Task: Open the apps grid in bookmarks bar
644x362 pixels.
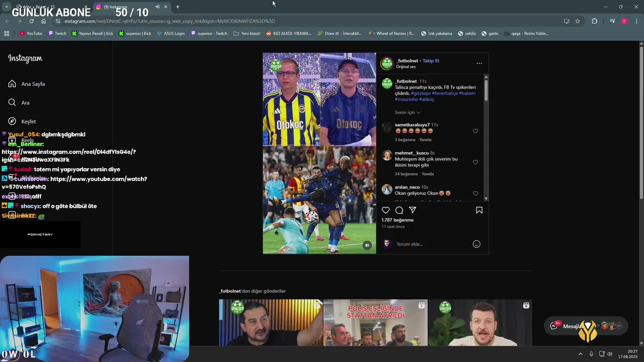Action: pos(7,34)
